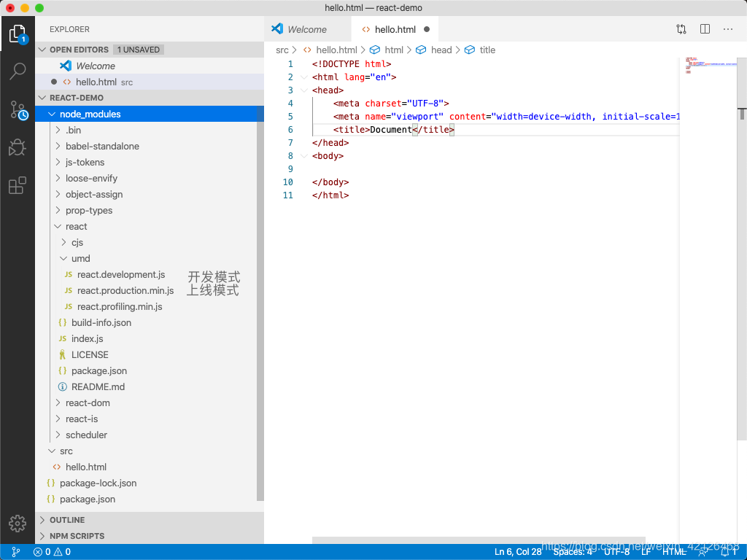Click title symbol icon in breadcrumb
This screenshot has width=747, height=560.
470,50
